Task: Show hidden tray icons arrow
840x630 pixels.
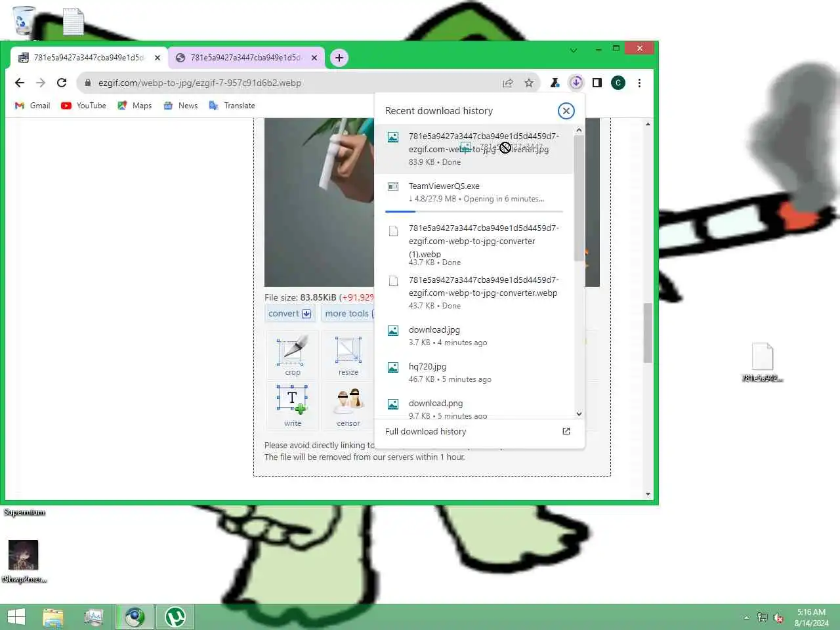Action: point(746,618)
